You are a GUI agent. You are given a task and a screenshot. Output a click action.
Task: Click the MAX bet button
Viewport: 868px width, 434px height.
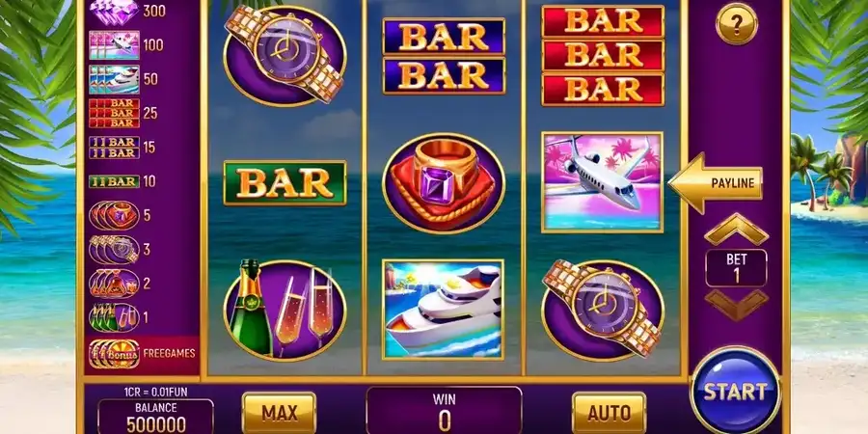coord(279,413)
